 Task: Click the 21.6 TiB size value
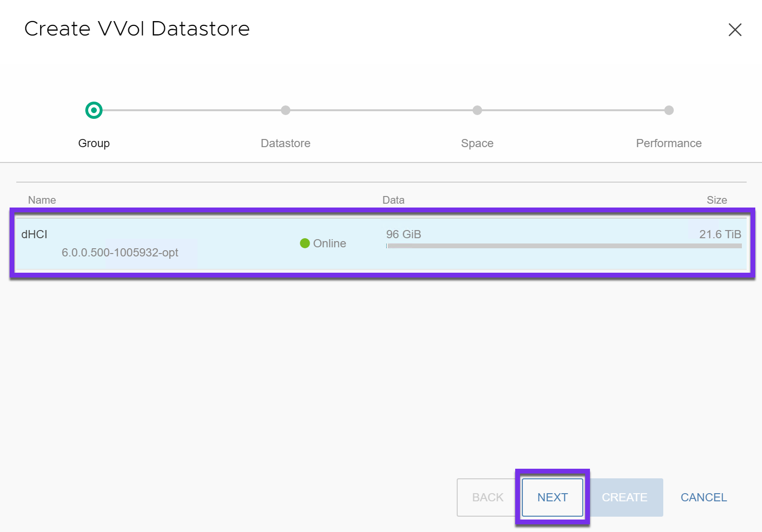click(720, 234)
